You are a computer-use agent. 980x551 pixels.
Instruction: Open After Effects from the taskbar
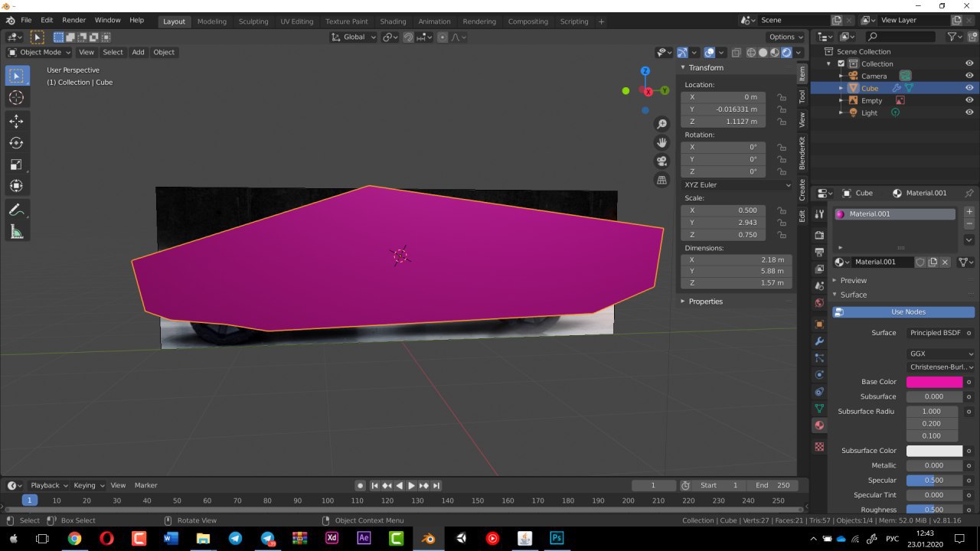(364, 539)
